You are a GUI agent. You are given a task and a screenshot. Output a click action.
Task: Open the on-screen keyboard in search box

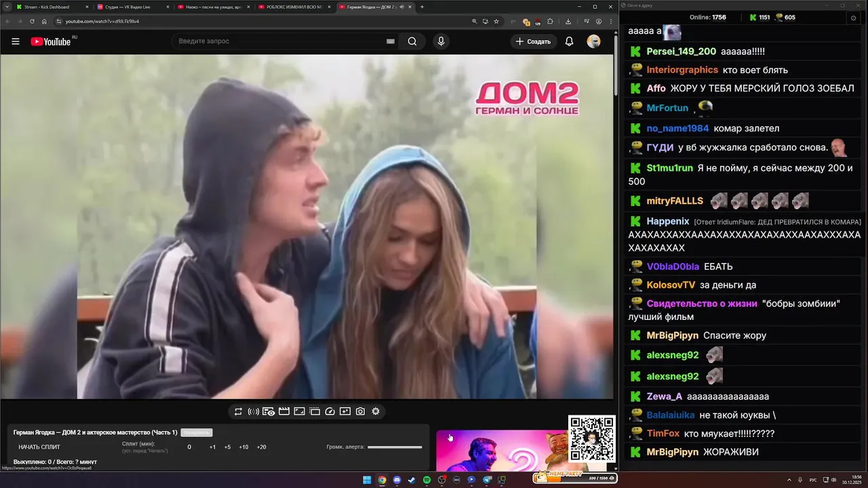click(391, 41)
